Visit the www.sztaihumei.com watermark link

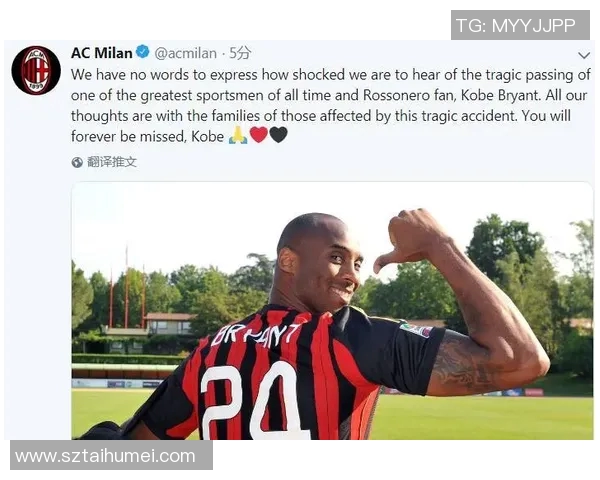point(111,455)
